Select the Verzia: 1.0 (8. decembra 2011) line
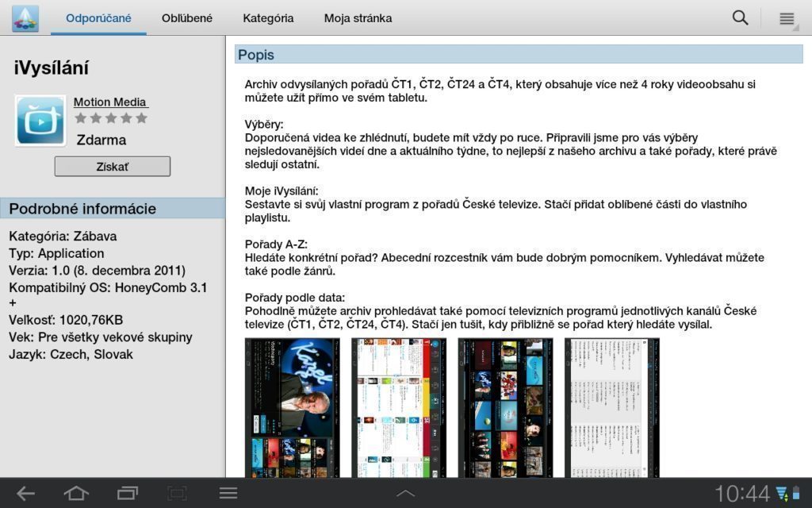Screen dimensions: 812x508 point(97,271)
